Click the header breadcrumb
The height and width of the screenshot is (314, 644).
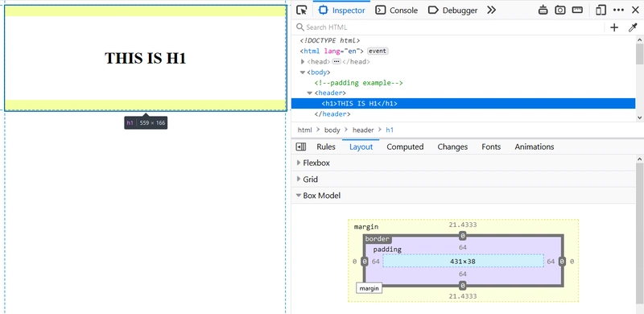(x=363, y=130)
